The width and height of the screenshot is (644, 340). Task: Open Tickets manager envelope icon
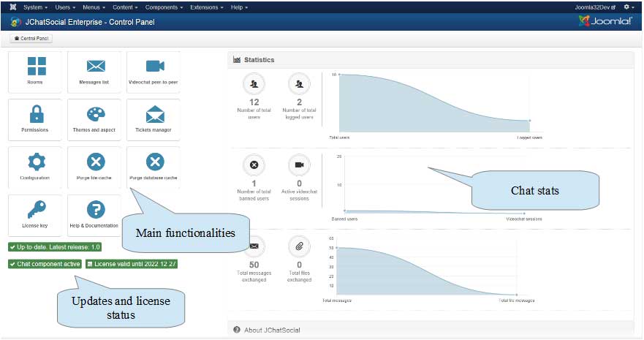(x=155, y=114)
